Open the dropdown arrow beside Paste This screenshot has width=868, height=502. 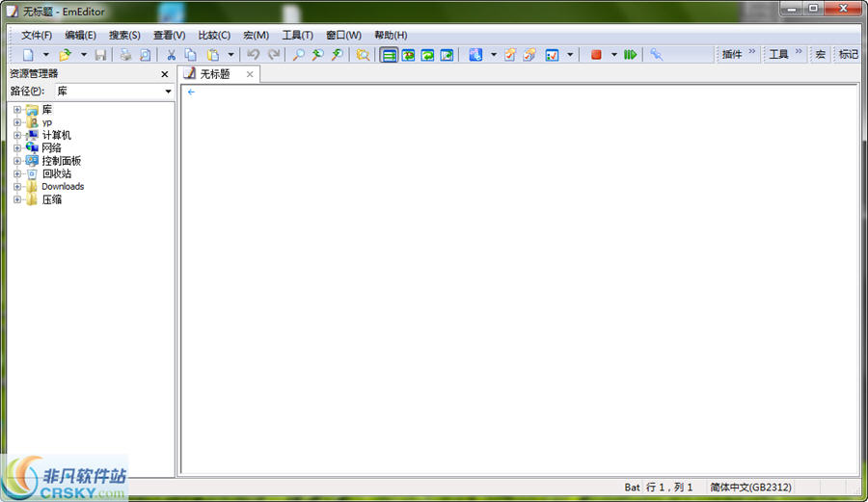pyautogui.click(x=231, y=55)
